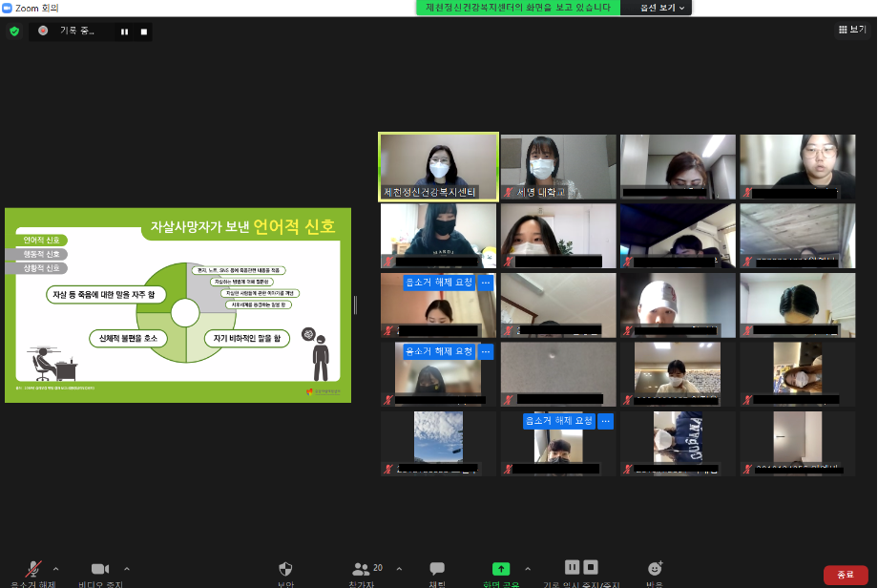Stop recording in top recording bar
This screenshot has width=878, height=588.
[x=144, y=31]
